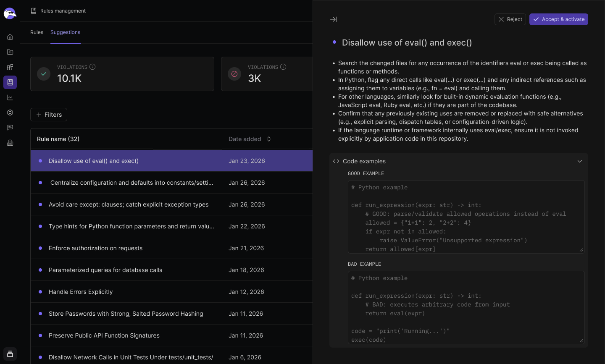Image resolution: width=605 pixels, height=364 pixels.
Task: Open the integrations blocks icon in sidebar
Action: pyautogui.click(x=10, y=67)
